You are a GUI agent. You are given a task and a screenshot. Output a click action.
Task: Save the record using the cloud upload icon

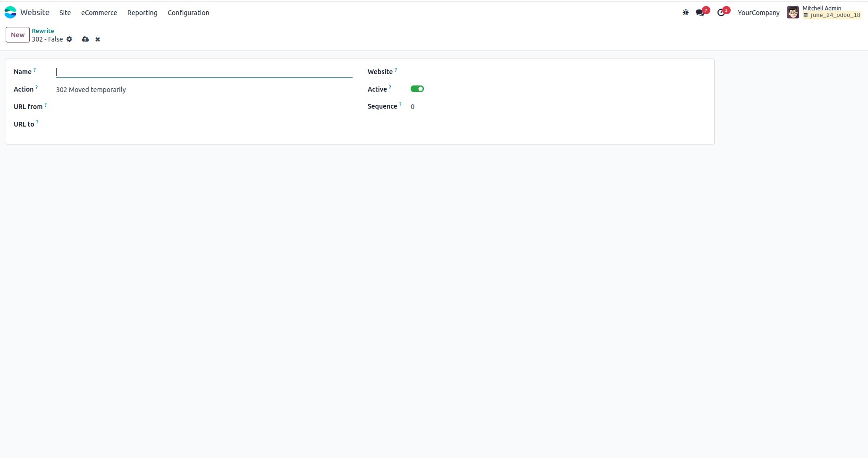coord(85,39)
